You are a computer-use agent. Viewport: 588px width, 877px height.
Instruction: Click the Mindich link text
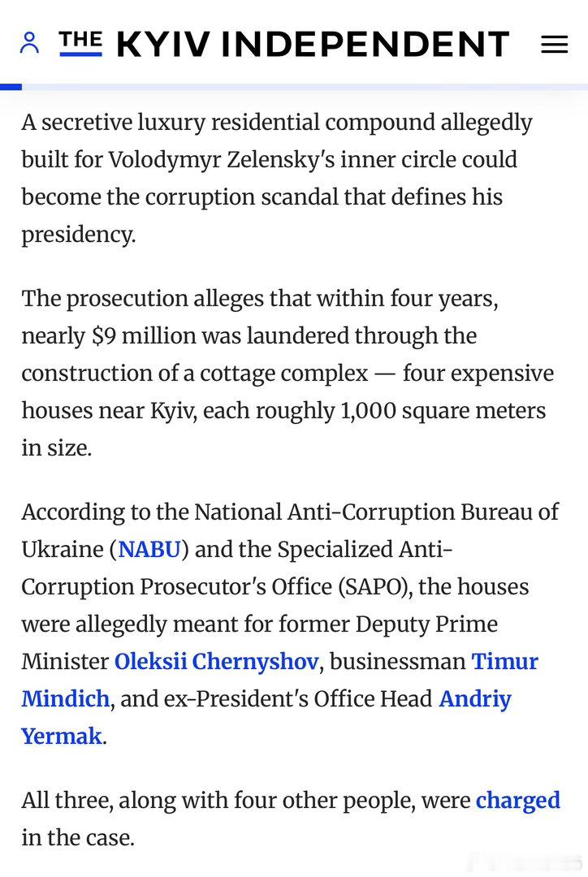66,698
